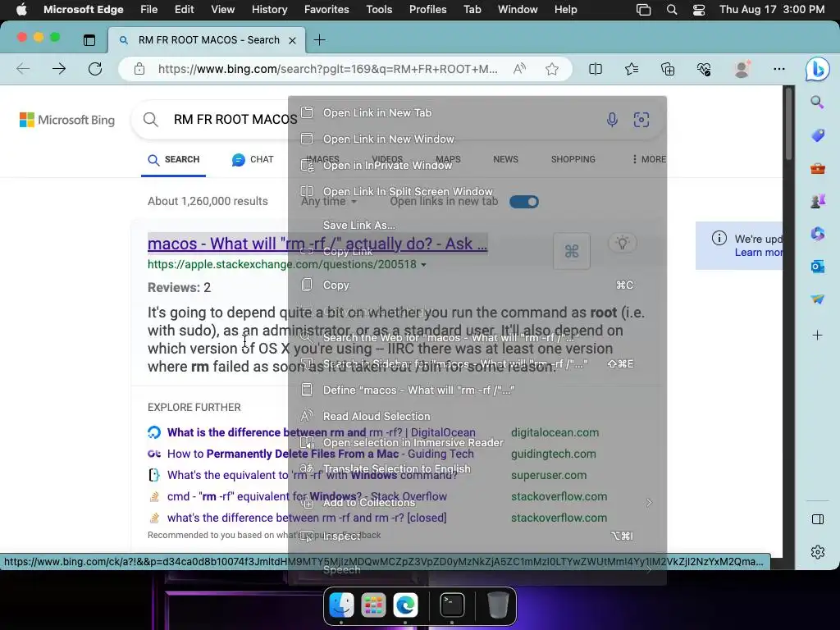Open the Profiles menu in menu bar
The height and width of the screenshot is (630, 840).
(427, 9)
